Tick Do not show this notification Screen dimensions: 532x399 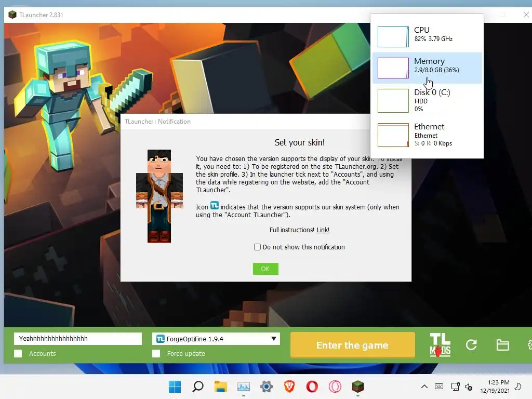coord(258,247)
